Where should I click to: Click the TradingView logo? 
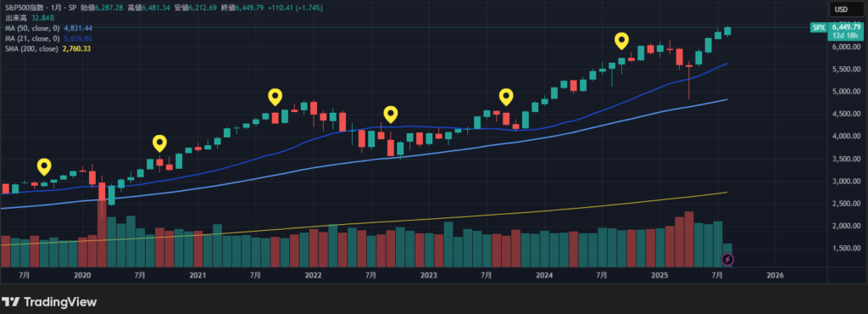point(49,302)
